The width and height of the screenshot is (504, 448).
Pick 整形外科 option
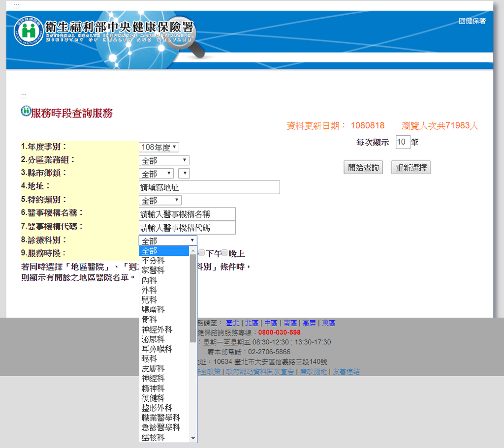click(x=164, y=408)
